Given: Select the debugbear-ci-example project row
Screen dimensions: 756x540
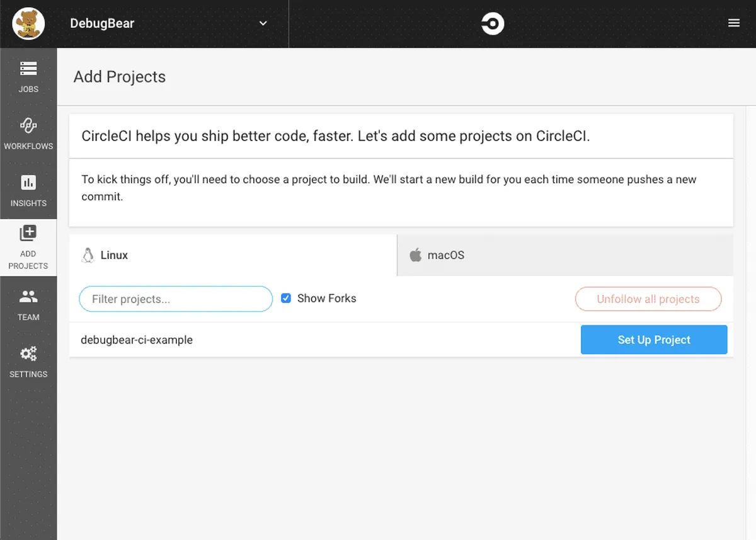Looking at the screenshot, I should click(x=137, y=340).
